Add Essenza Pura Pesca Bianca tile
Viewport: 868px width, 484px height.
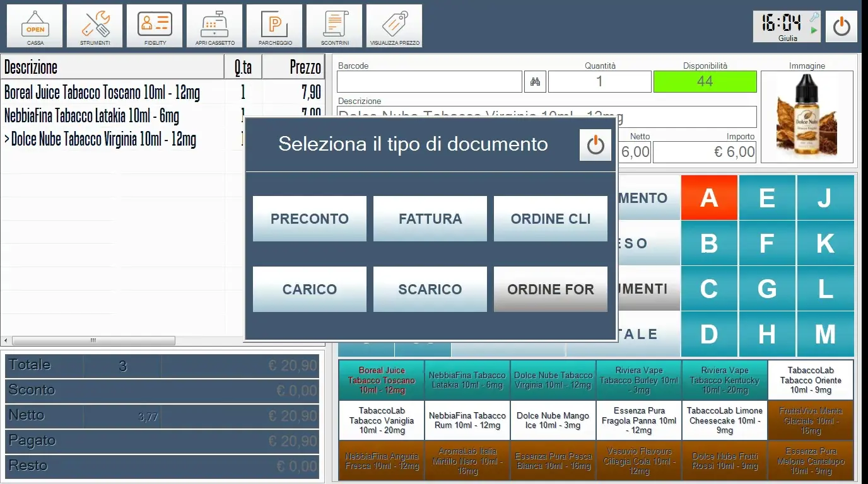click(553, 461)
